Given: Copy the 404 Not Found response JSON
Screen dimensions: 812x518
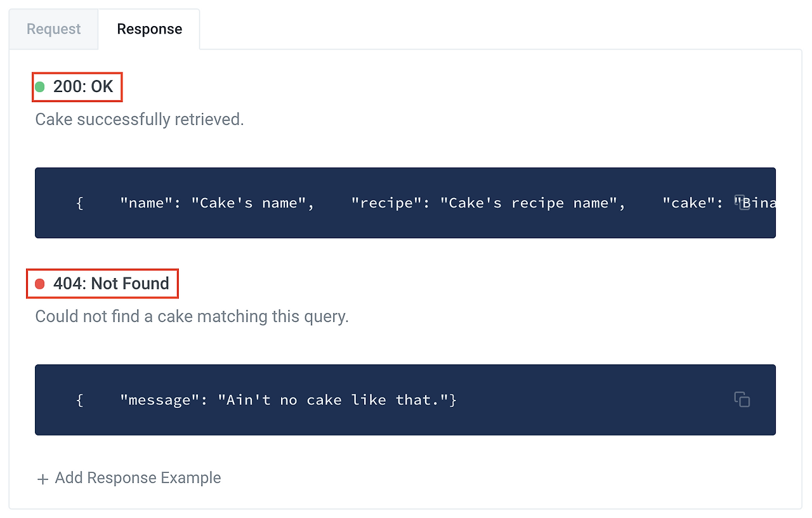Looking at the screenshot, I should pos(742,399).
